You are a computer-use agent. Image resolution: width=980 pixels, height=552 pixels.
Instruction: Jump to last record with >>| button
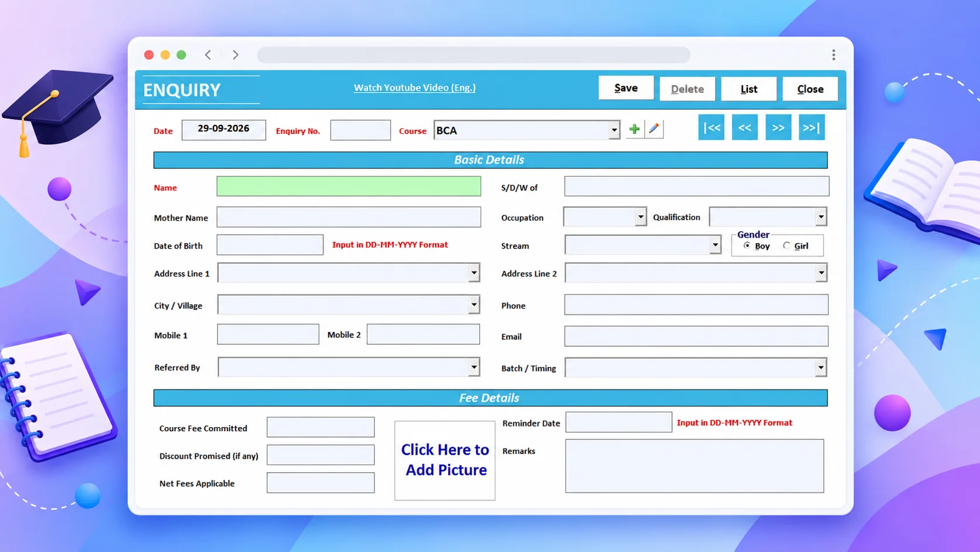pyautogui.click(x=812, y=127)
